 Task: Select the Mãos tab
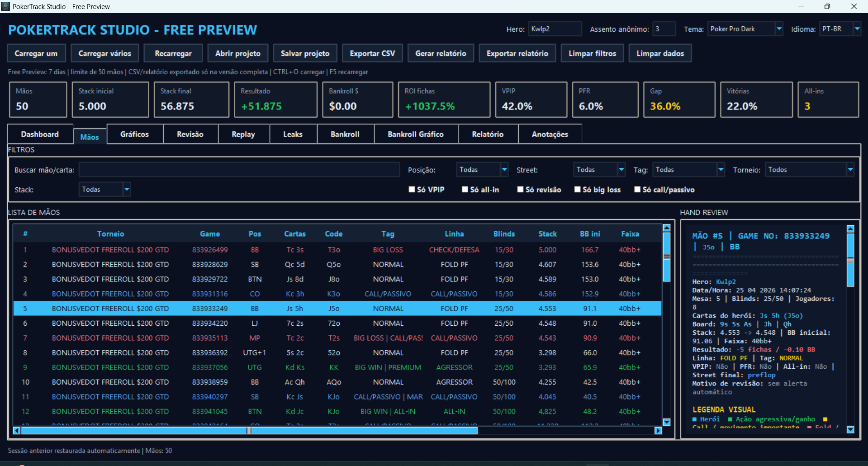[x=90, y=137]
